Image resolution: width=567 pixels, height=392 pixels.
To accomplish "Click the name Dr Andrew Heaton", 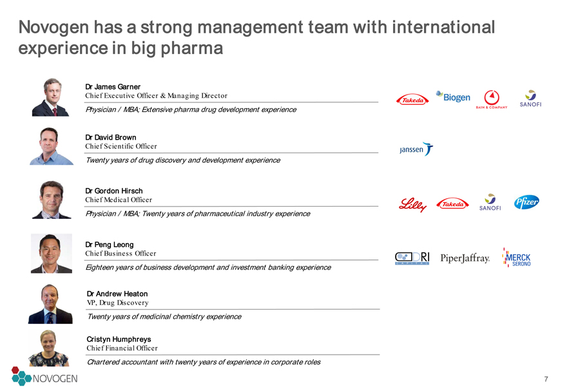I will (x=117, y=294).
